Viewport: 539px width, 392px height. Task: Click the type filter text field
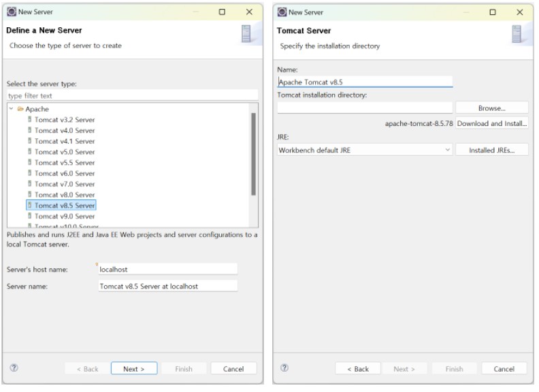132,95
